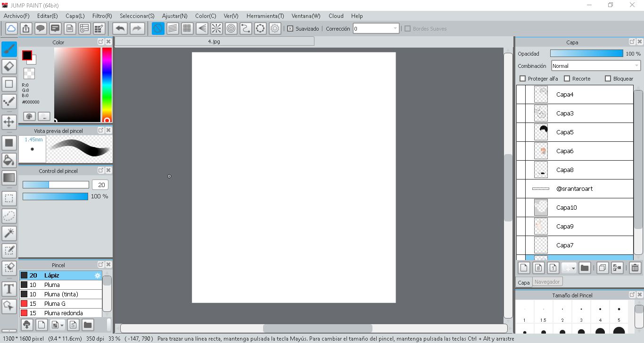Select the Pluma (tinta) brush
Screen dimensions: 644x343
60,294
